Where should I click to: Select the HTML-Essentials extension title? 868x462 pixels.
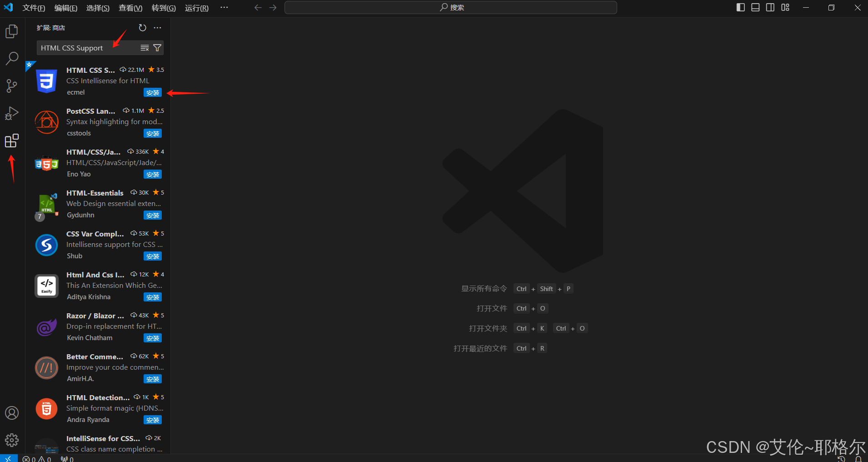pos(95,193)
